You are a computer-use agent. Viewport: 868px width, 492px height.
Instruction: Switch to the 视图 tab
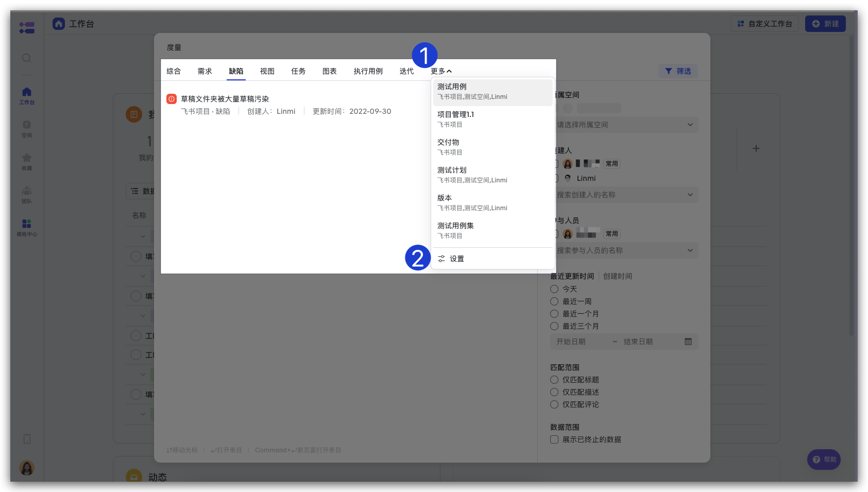tap(267, 71)
